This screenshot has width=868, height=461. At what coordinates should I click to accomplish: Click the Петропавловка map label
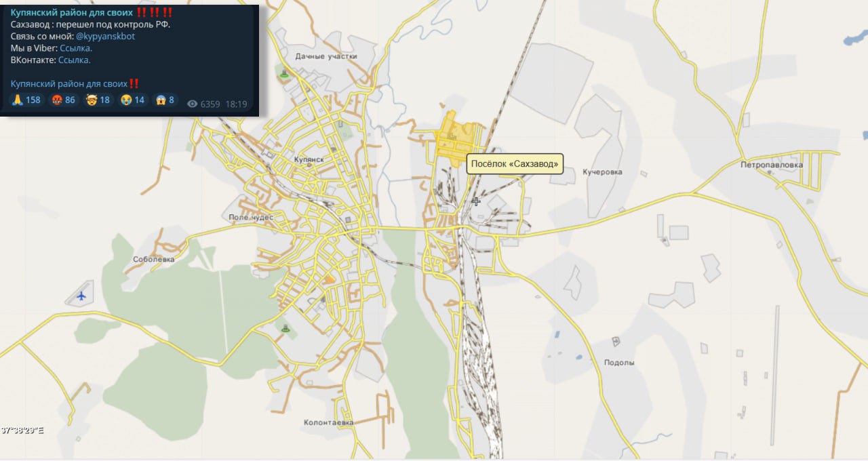coord(772,165)
